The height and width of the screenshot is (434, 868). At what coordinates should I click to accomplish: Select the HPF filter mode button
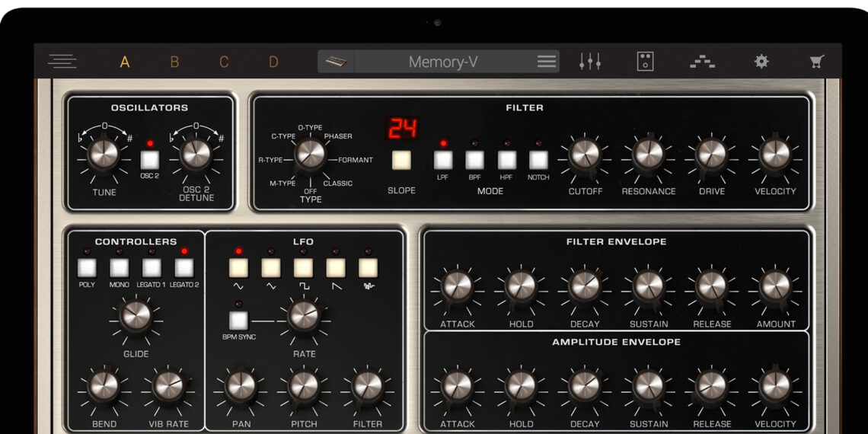(x=507, y=160)
